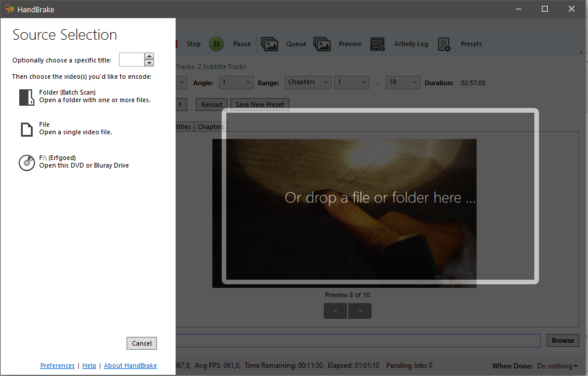
Task: Click the DVD drive disc icon
Action: (x=27, y=162)
